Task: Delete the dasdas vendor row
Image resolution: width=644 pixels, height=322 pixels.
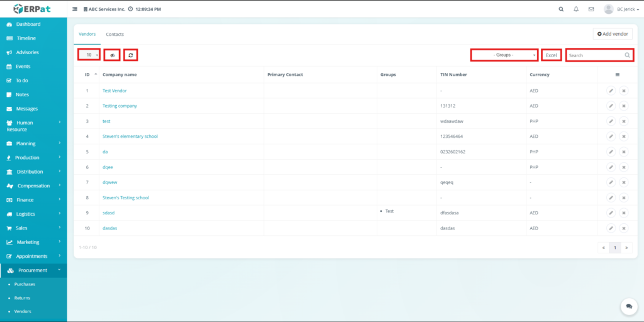Action: click(623, 228)
